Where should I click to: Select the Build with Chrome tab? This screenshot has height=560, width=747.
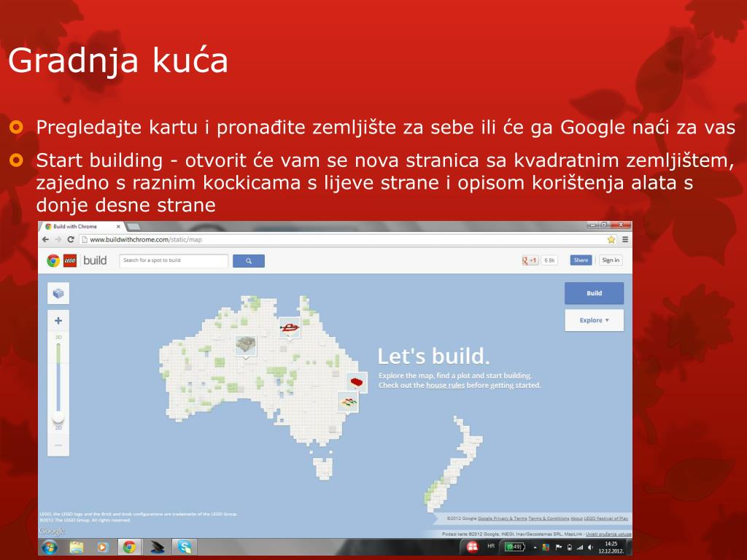[80, 227]
